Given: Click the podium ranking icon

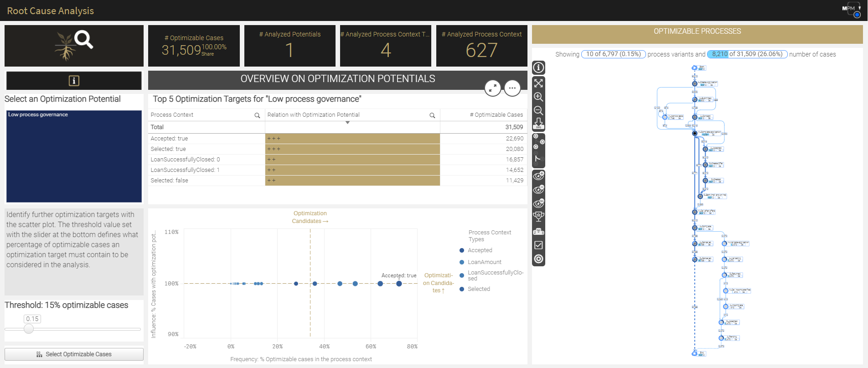Looking at the screenshot, I should point(538,231).
